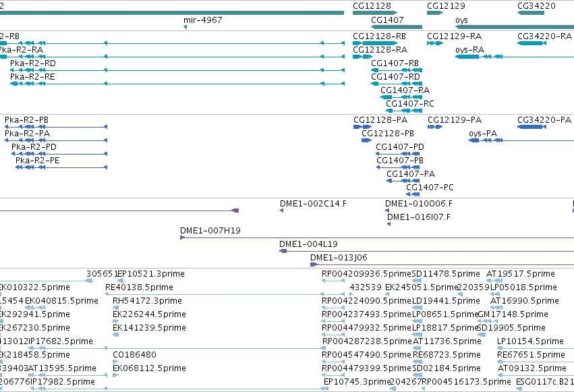This screenshot has width=574, height=392.
Task: Click the Pka-R2-PE protein label
Action: (37, 161)
